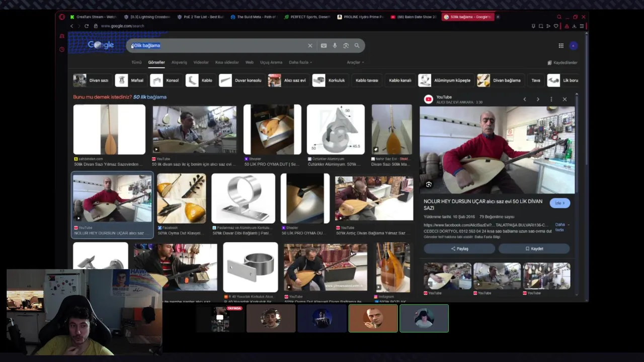Open the 50 LİK PRO OYMA DUT Shopier image
The height and width of the screenshot is (362, 644).
272,130
